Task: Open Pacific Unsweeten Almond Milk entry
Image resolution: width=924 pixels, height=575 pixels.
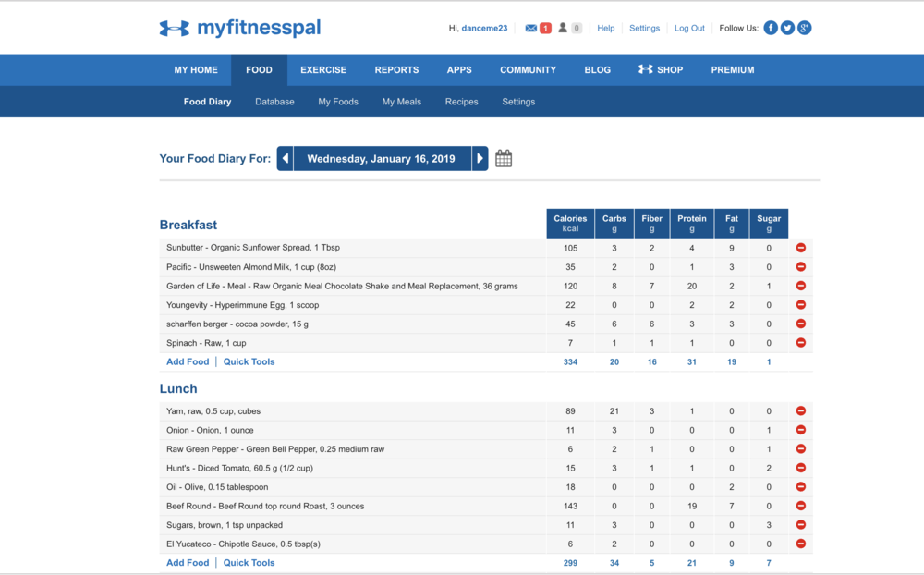Action: tap(251, 266)
